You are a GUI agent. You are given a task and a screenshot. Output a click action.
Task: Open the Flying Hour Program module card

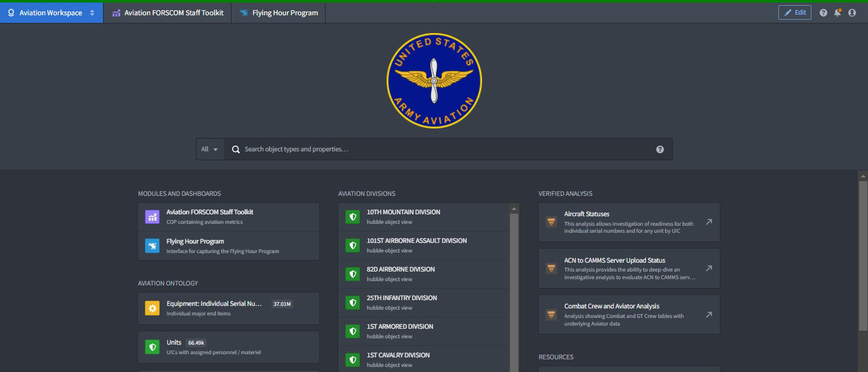tap(229, 246)
